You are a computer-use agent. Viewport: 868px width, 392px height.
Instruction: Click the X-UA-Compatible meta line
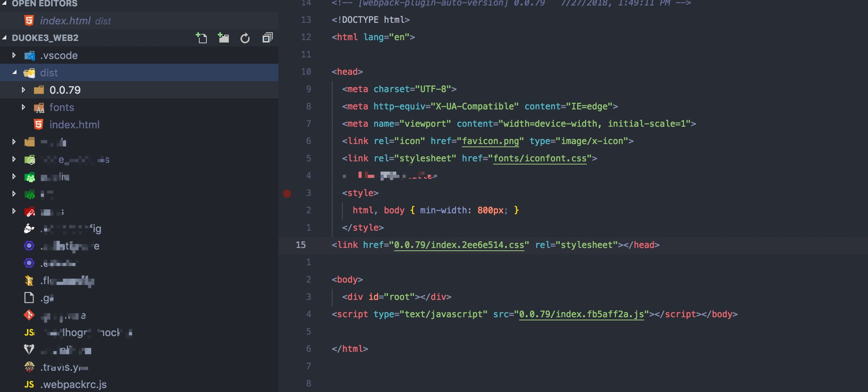[x=480, y=106]
